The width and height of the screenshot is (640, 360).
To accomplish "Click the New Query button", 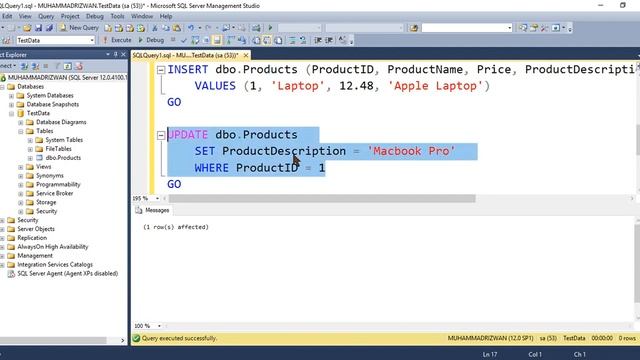I will [79, 28].
